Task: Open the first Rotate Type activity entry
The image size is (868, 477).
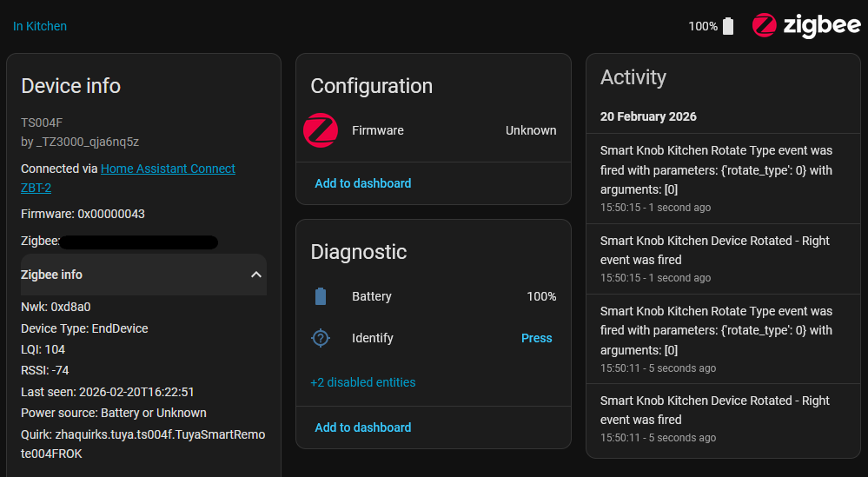Action: pos(716,178)
